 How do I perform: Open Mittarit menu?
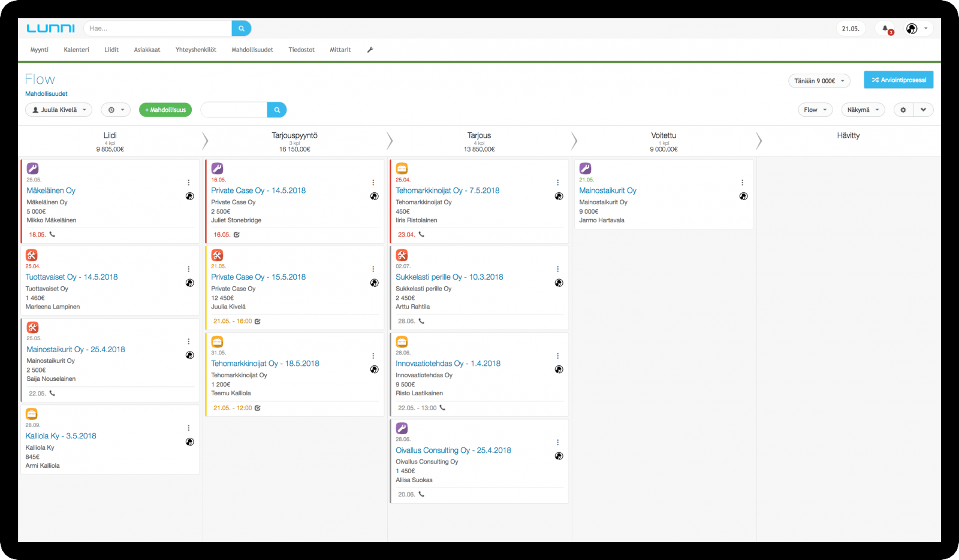(x=340, y=50)
